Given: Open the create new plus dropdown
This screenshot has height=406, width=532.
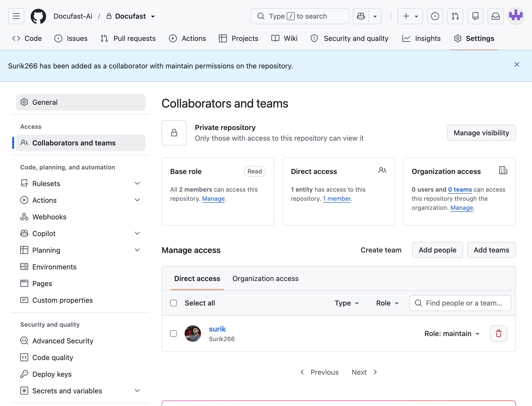Looking at the screenshot, I should pyautogui.click(x=410, y=16).
